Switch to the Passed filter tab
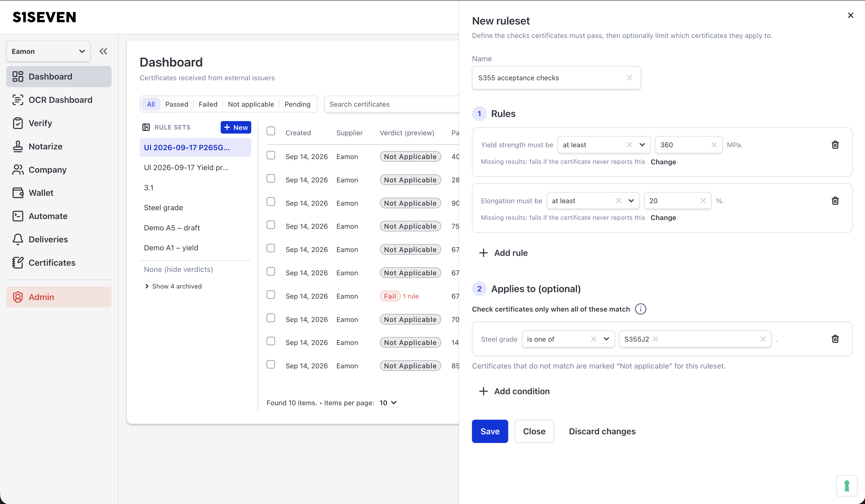Screen dimensions: 865x504 pos(176,104)
